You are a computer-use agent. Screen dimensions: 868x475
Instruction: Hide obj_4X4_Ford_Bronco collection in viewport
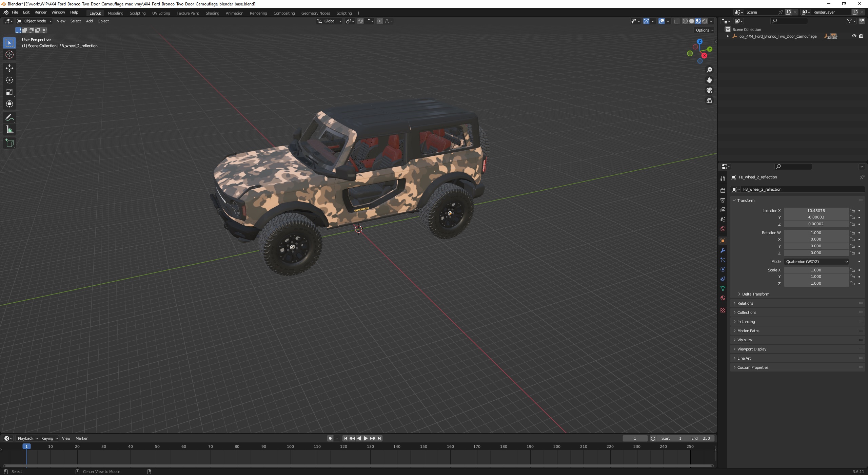[854, 36]
